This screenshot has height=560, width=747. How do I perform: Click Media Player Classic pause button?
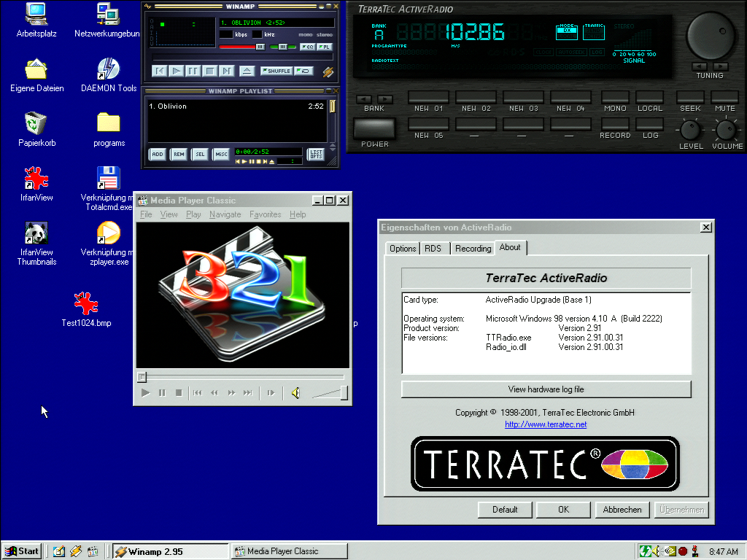162,393
